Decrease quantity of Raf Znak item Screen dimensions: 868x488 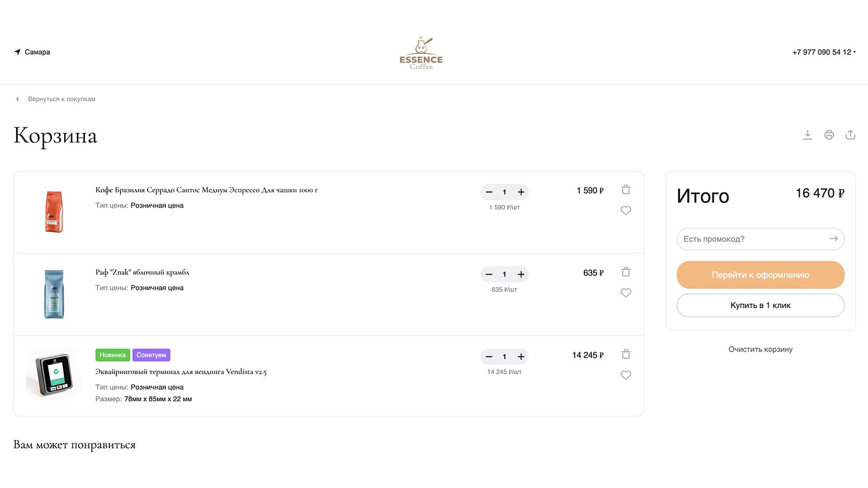pos(489,274)
